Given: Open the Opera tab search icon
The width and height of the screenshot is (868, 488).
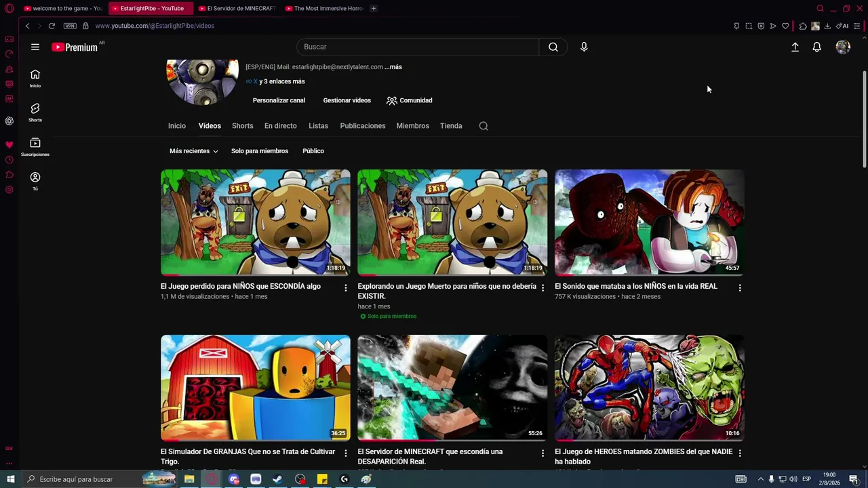Looking at the screenshot, I should [x=820, y=8].
